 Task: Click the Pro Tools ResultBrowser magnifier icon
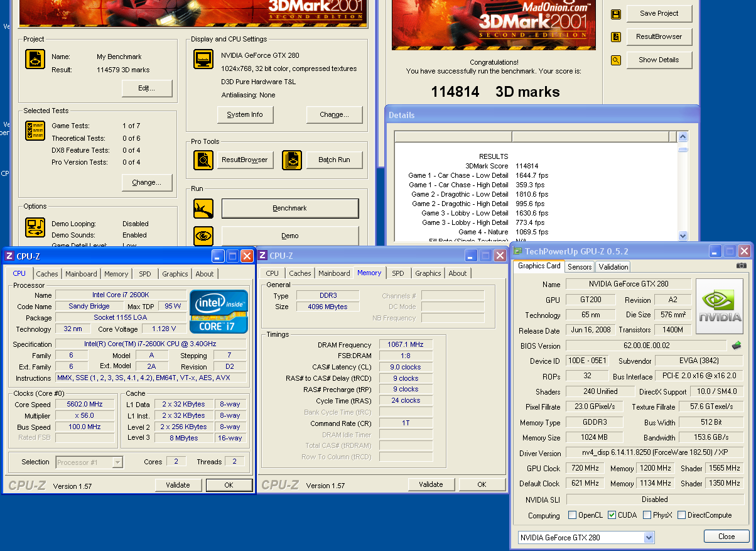pos(203,160)
